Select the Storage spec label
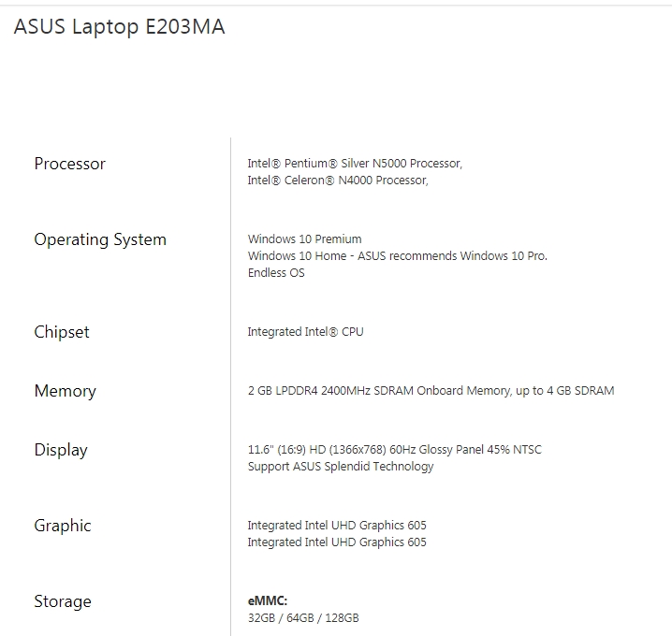 [63, 601]
